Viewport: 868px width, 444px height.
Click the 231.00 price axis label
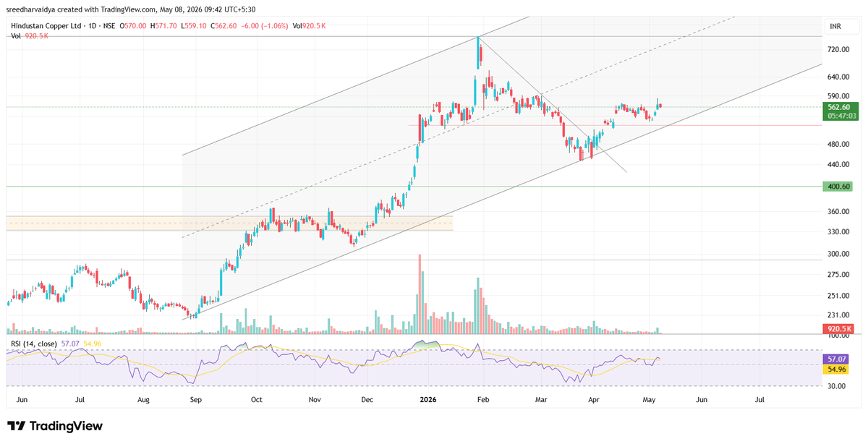[x=838, y=315]
